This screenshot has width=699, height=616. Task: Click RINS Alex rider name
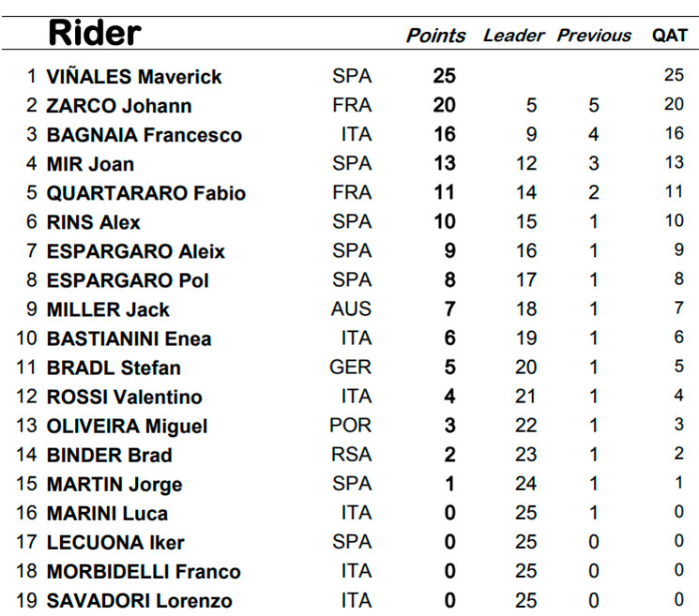(x=94, y=222)
